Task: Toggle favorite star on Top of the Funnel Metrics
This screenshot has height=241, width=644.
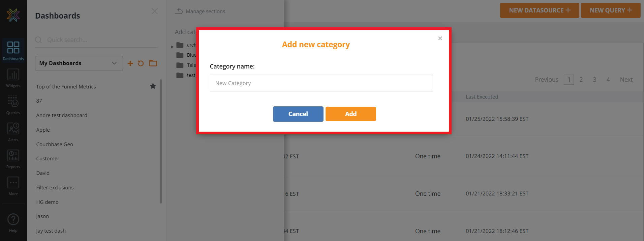Action: coord(153,86)
